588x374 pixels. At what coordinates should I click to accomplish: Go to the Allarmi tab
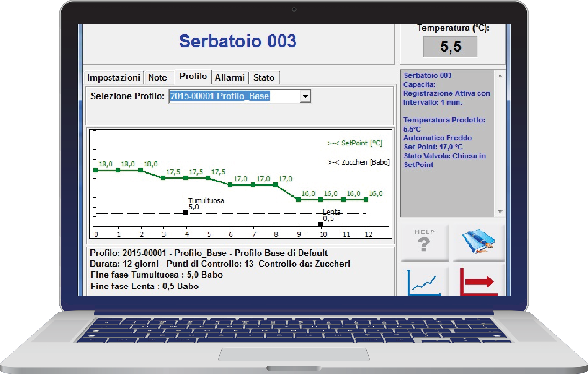(230, 78)
